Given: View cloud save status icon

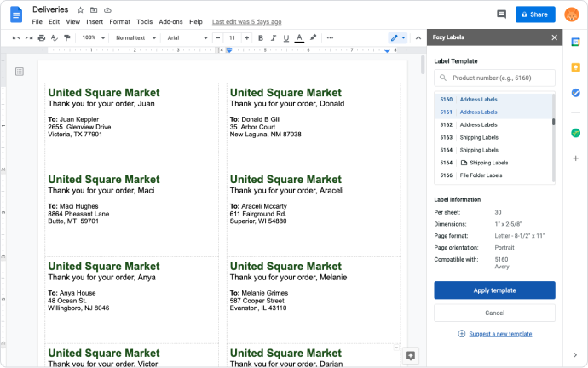Looking at the screenshot, I should (x=107, y=10).
